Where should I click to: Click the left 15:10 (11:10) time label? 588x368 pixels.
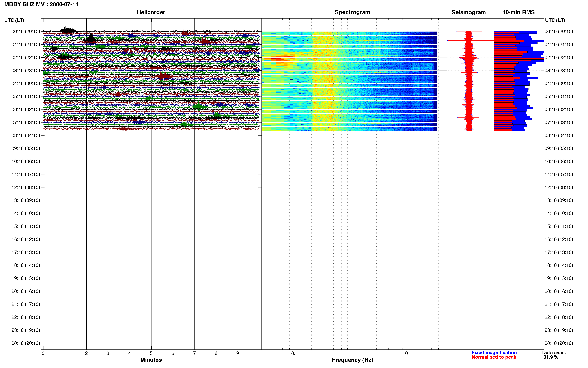click(x=26, y=226)
